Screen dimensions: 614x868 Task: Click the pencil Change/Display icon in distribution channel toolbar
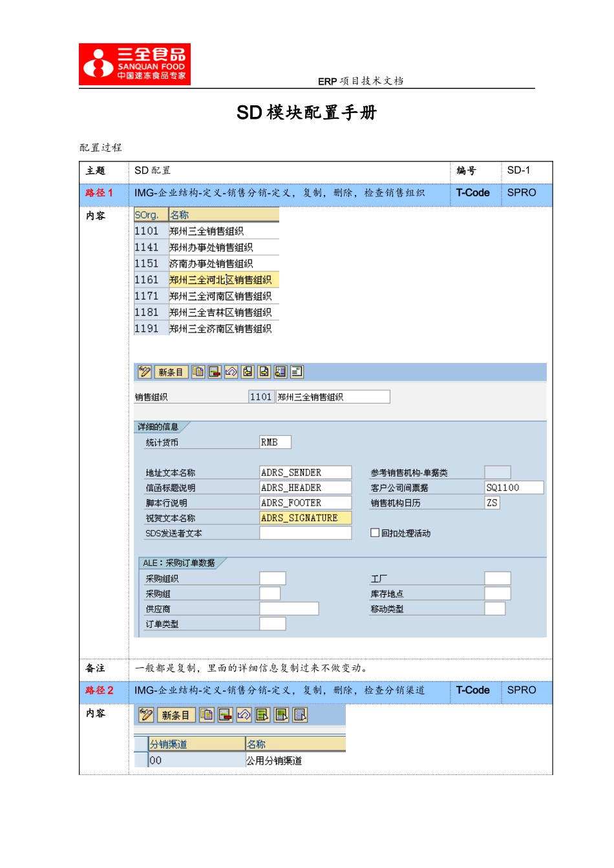[146, 715]
